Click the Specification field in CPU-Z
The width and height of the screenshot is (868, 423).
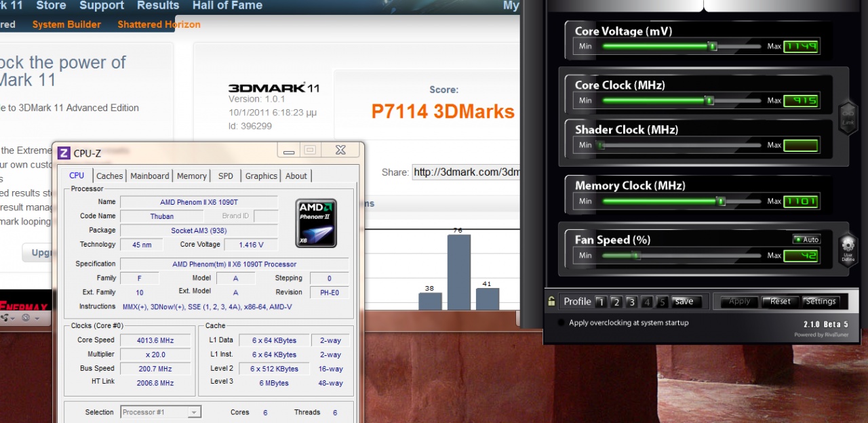pos(234,264)
